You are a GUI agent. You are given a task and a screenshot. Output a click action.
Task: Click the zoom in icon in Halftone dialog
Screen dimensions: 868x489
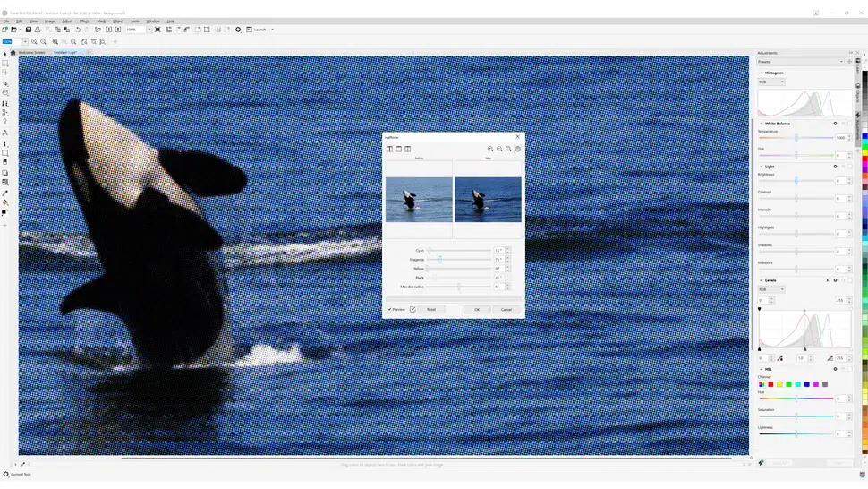click(490, 149)
